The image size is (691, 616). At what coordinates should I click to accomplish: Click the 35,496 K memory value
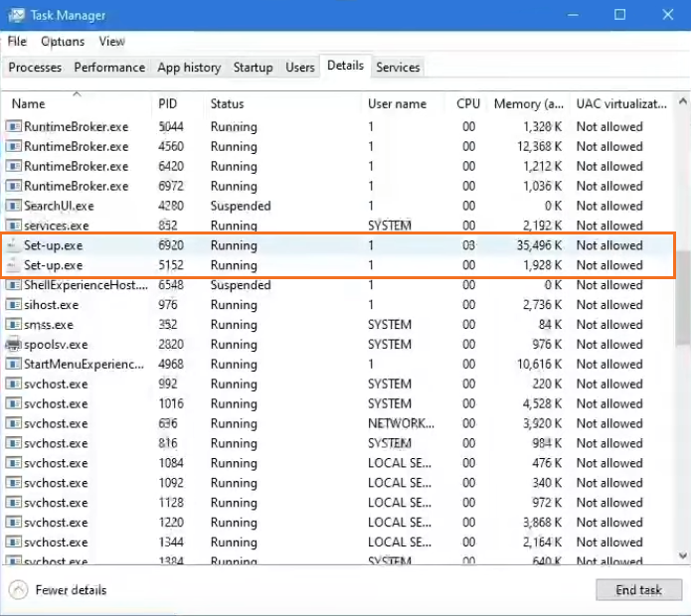tap(540, 245)
